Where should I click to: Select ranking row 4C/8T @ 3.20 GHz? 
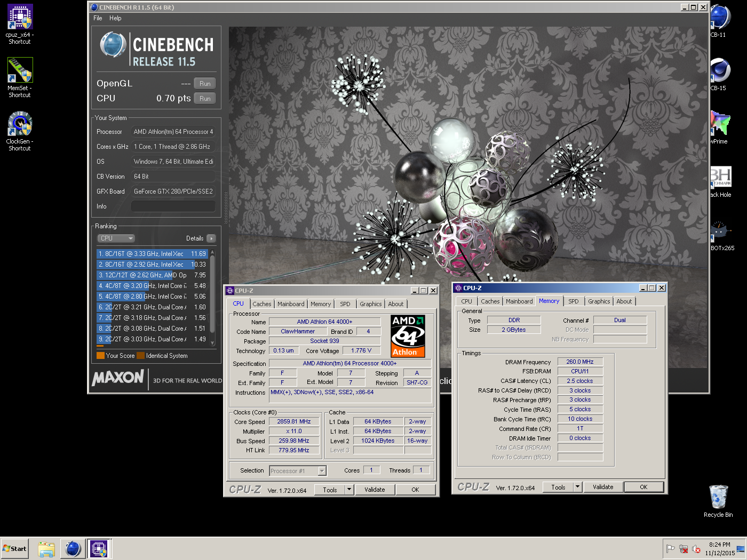click(x=153, y=286)
